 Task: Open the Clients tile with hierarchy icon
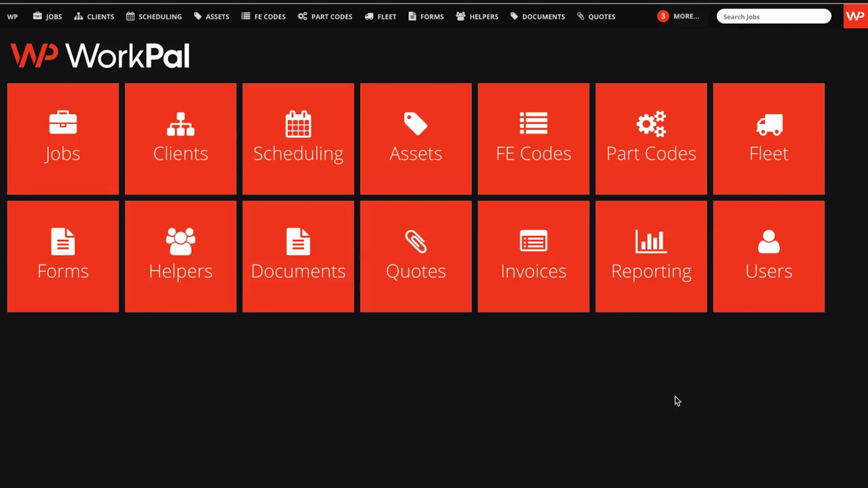[180, 139]
